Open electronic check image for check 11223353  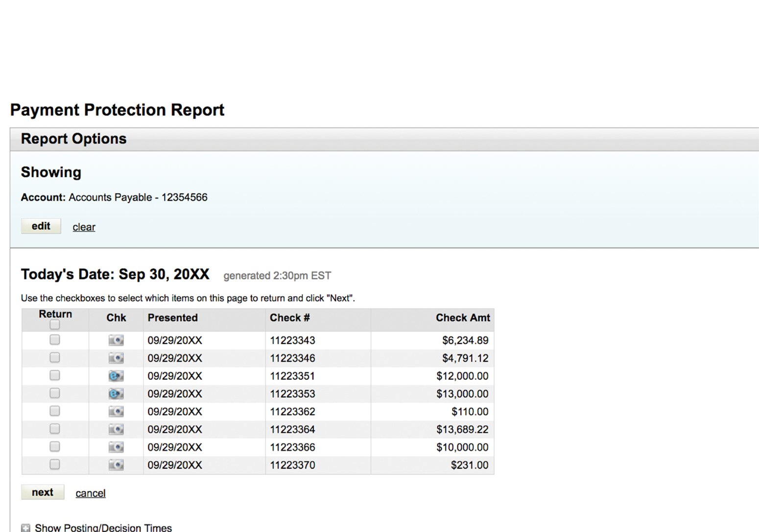pyautogui.click(x=116, y=393)
